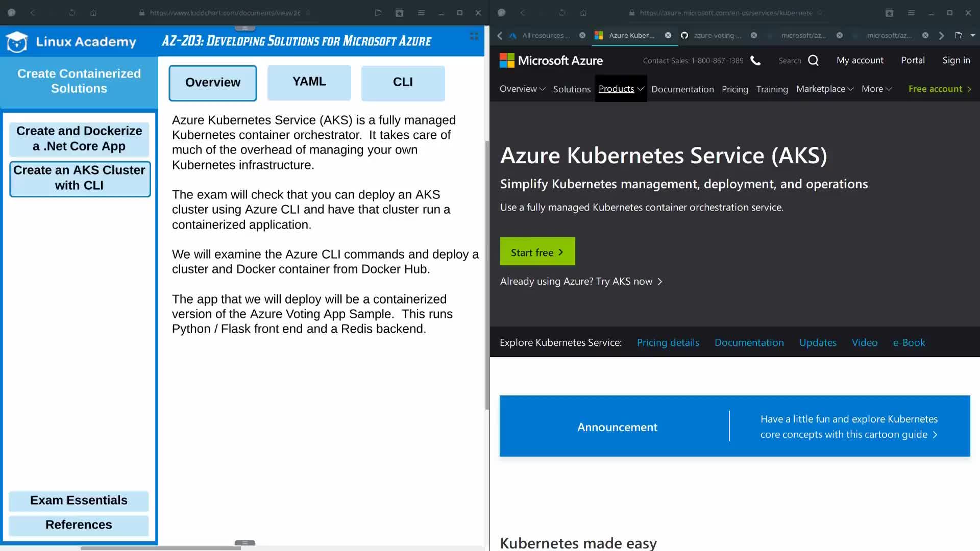Viewport: 980px width, 551px height.
Task: Click the Exam Essentials sidebar button
Action: (79, 500)
